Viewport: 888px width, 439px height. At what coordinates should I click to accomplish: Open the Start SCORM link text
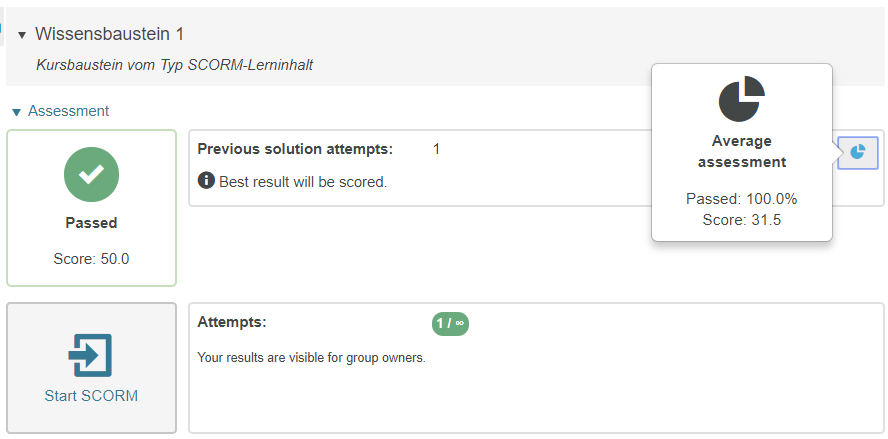click(x=91, y=396)
